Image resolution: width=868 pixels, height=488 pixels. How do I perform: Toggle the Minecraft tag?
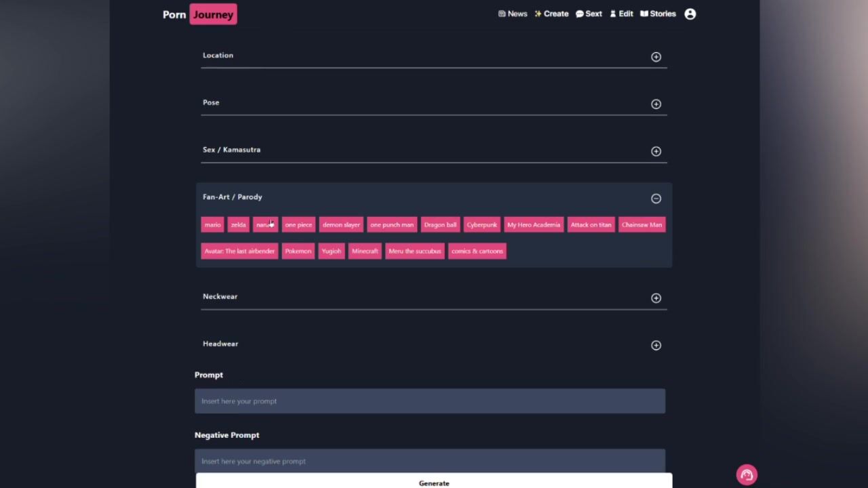[x=365, y=251]
